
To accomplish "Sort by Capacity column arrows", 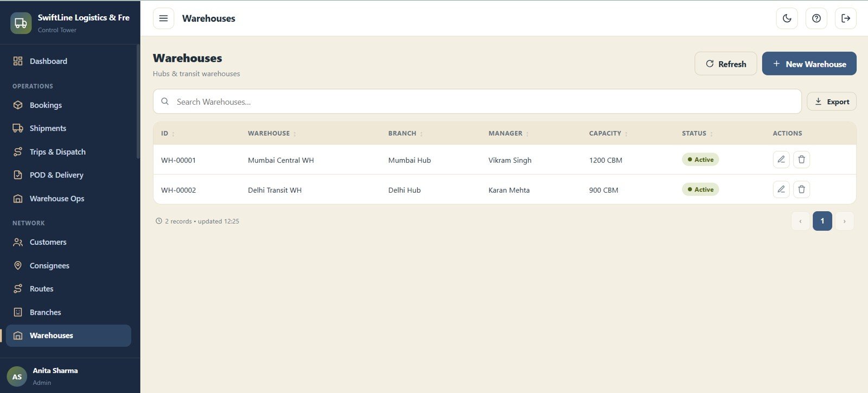I will [x=626, y=134].
